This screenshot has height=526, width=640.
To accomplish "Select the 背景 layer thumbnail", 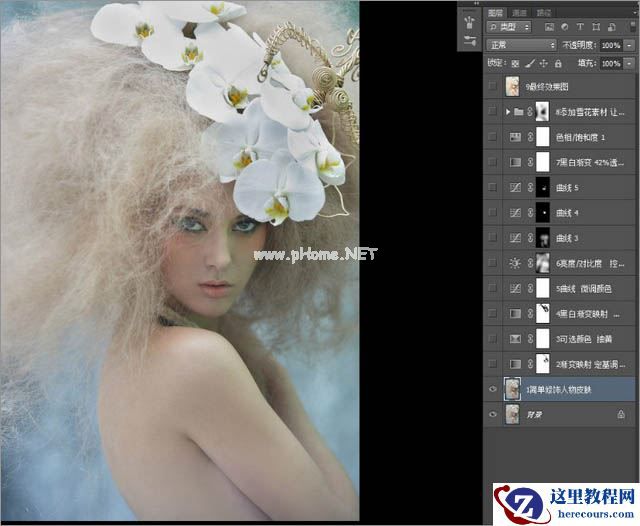I will tap(512, 414).
